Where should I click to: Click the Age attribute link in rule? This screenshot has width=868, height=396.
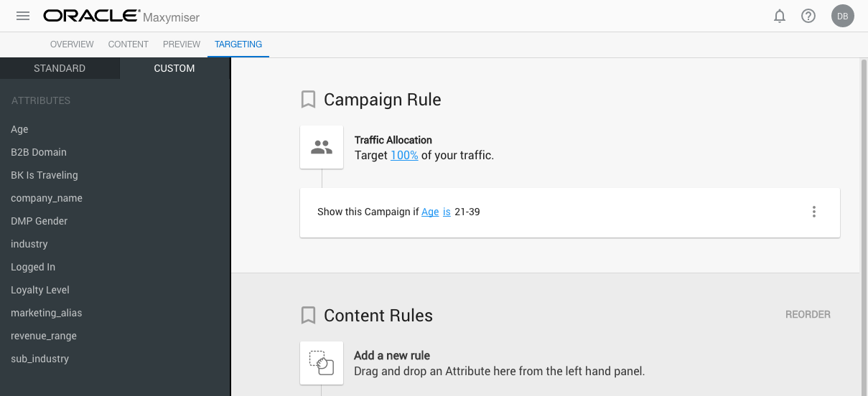pyautogui.click(x=430, y=212)
